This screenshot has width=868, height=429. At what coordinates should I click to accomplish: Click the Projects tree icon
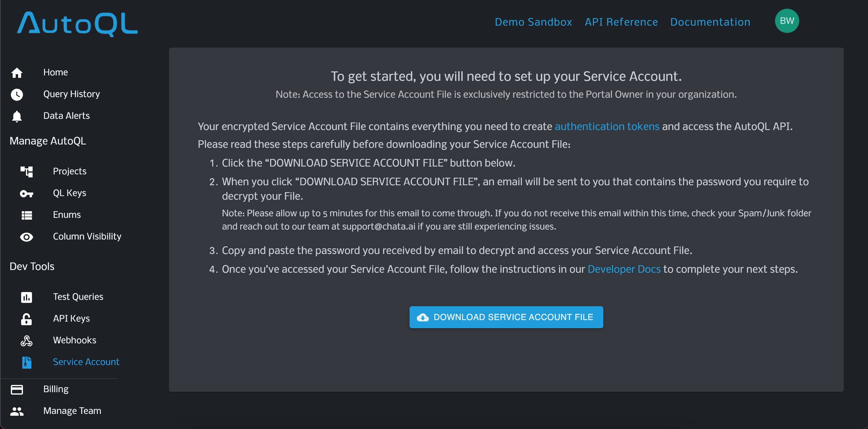click(27, 171)
